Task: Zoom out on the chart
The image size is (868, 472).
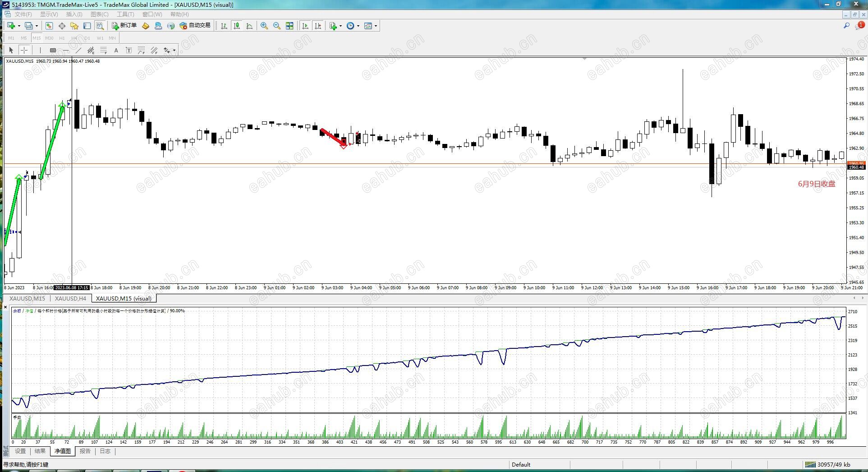Action: click(277, 26)
